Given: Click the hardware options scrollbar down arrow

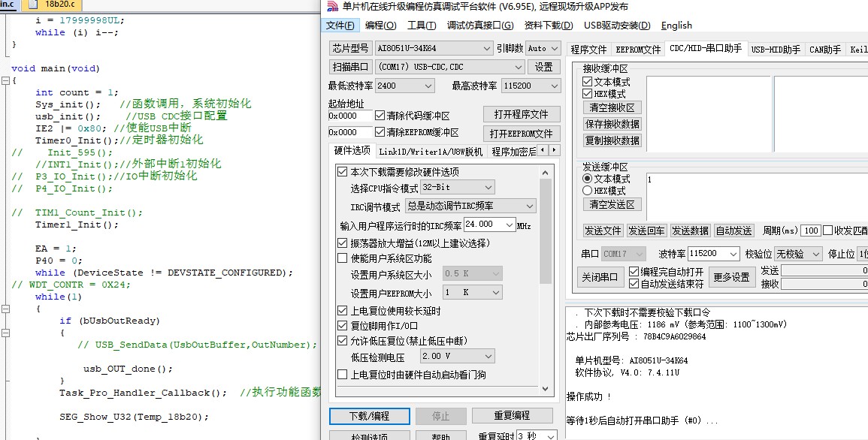Looking at the screenshot, I should click(x=546, y=389).
